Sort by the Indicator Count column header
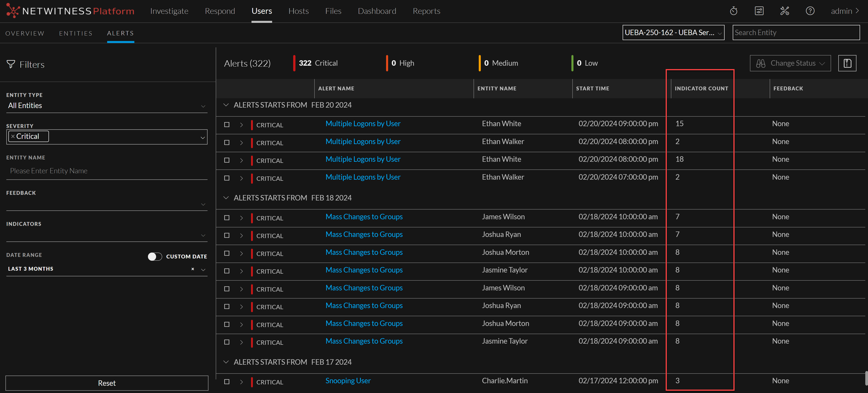Screen dimensions: 868x393 click(x=701, y=89)
